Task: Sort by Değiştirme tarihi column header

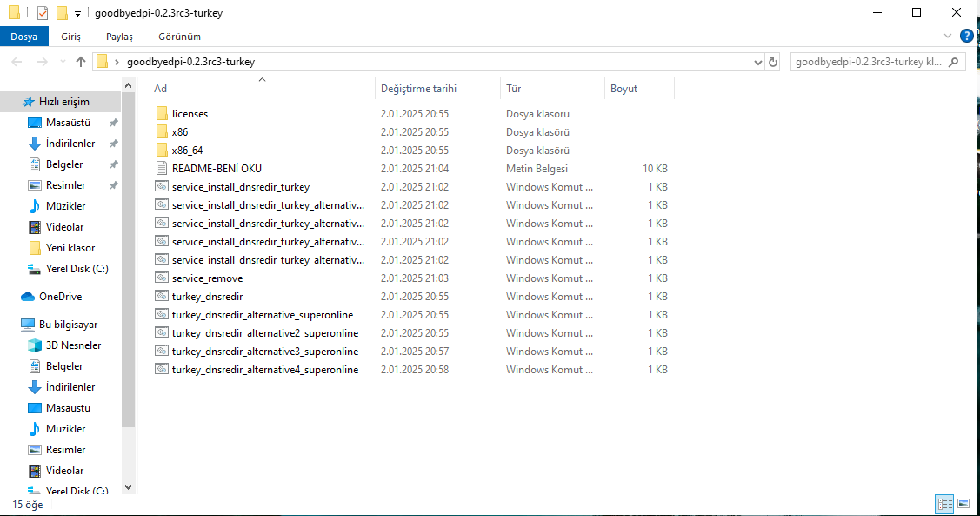Action: click(x=437, y=89)
